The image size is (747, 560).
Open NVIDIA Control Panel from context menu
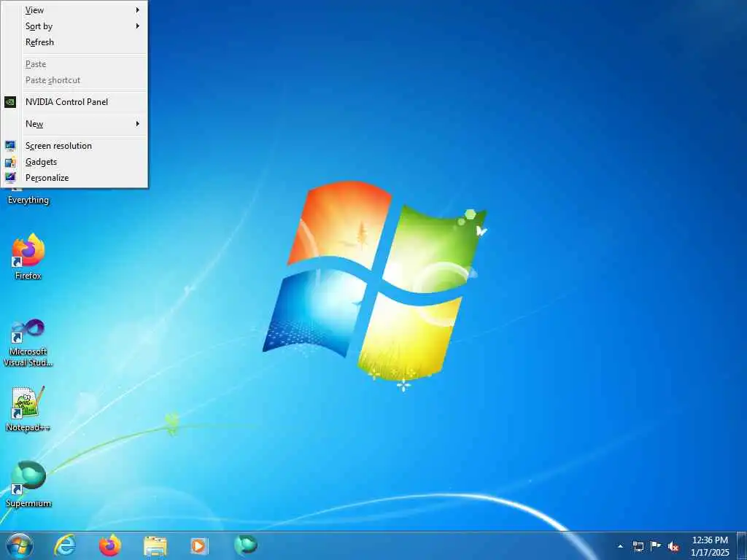[x=74, y=102]
